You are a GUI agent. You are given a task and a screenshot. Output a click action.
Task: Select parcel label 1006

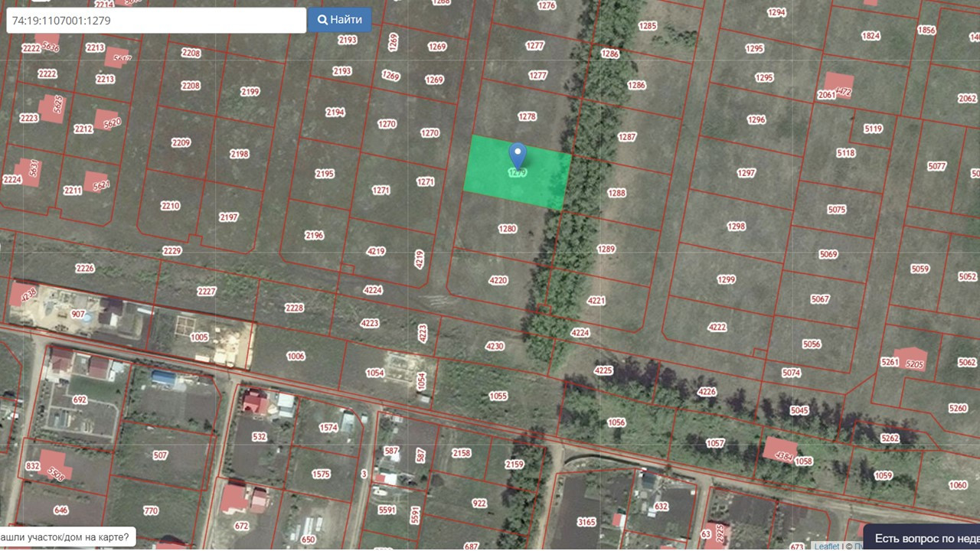point(296,356)
